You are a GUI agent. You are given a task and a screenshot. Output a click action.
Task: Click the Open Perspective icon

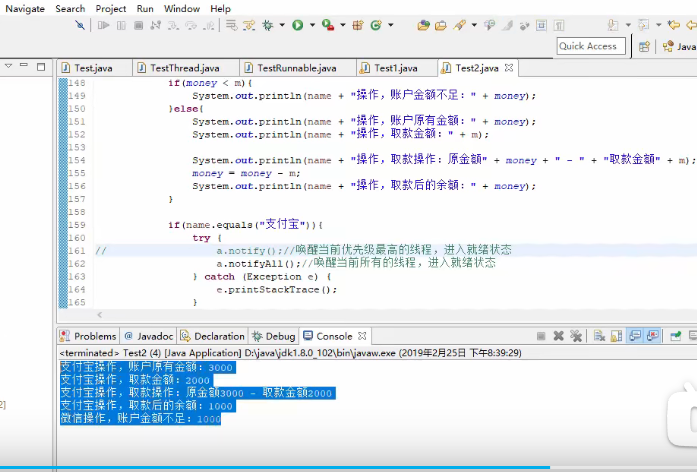point(644,46)
